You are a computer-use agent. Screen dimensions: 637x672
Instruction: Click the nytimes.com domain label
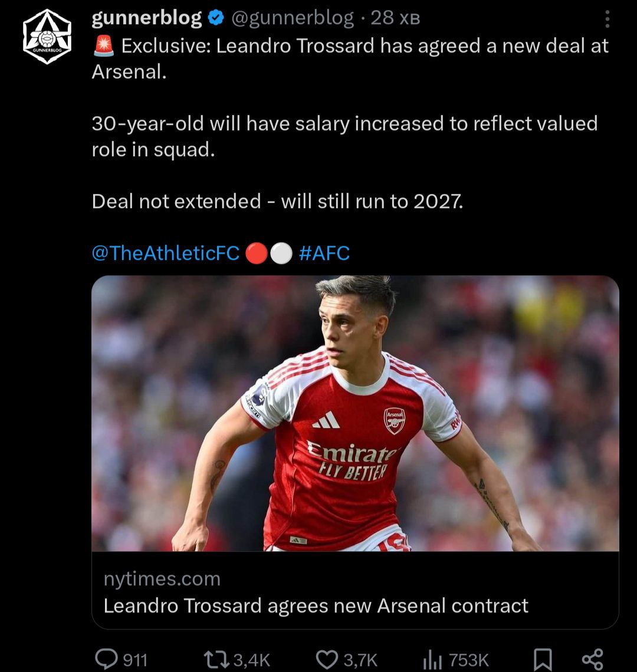pyautogui.click(x=162, y=579)
